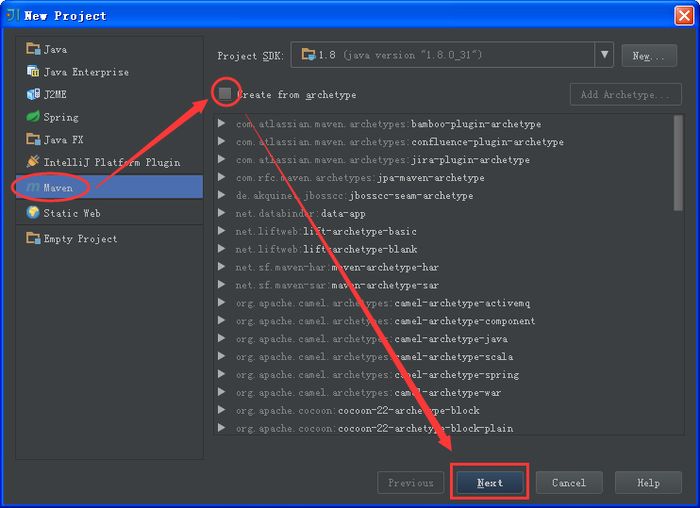This screenshot has width=700, height=508.
Task: Click the Java FX folder icon
Action: pyautogui.click(x=33, y=139)
